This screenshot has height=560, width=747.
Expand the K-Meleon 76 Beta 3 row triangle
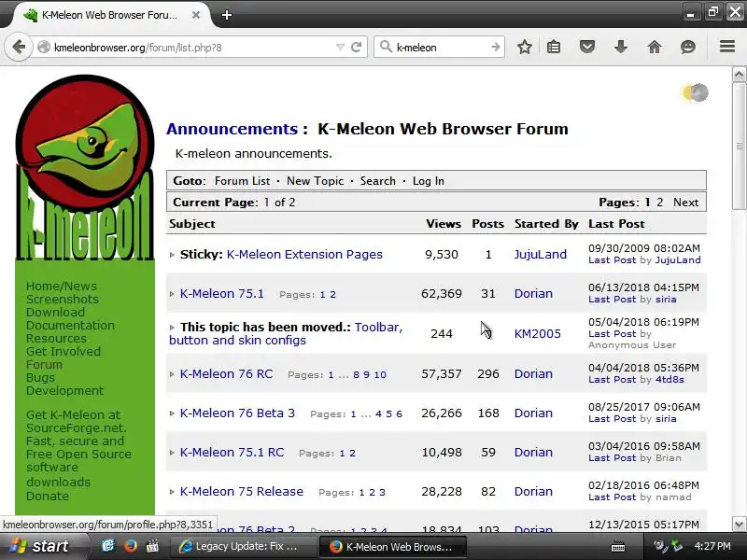[172, 413]
